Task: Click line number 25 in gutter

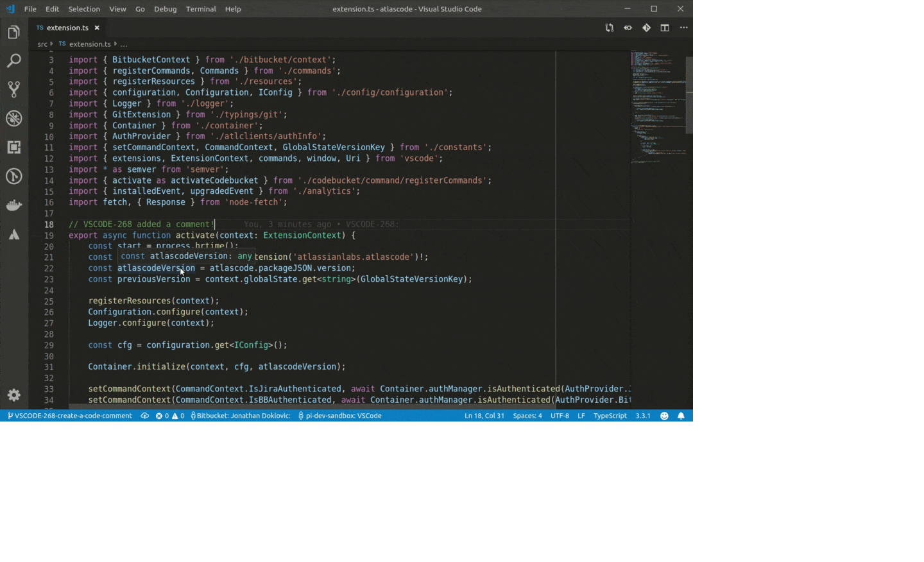Action: [49, 301]
